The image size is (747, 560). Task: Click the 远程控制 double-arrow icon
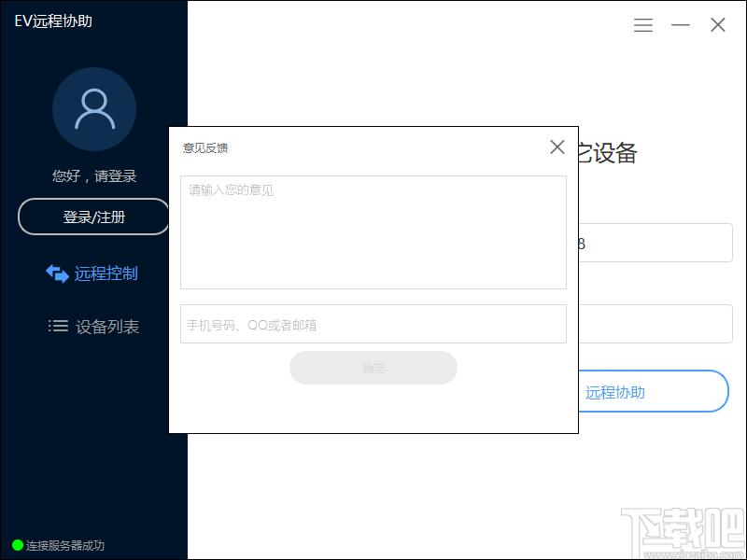(x=57, y=273)
